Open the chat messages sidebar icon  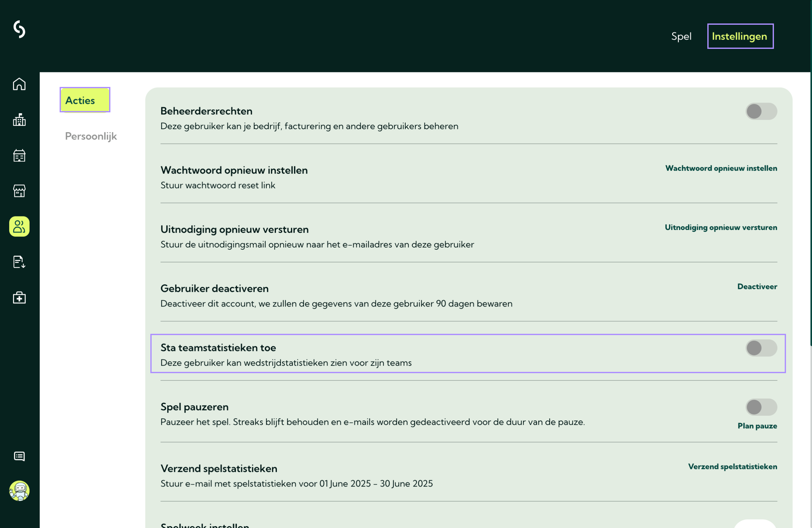[x=19, y=456]
